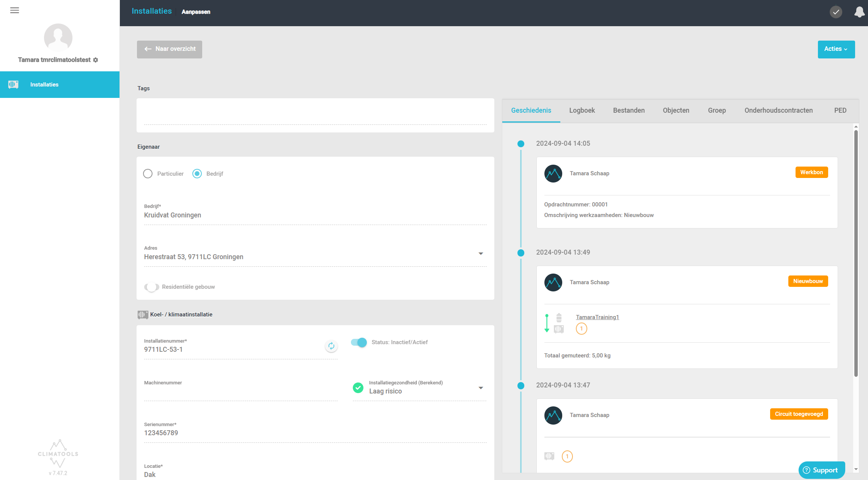Expand the Adres dropdown arrow
This screenshot has width=868, height=480.
point(481,253)
